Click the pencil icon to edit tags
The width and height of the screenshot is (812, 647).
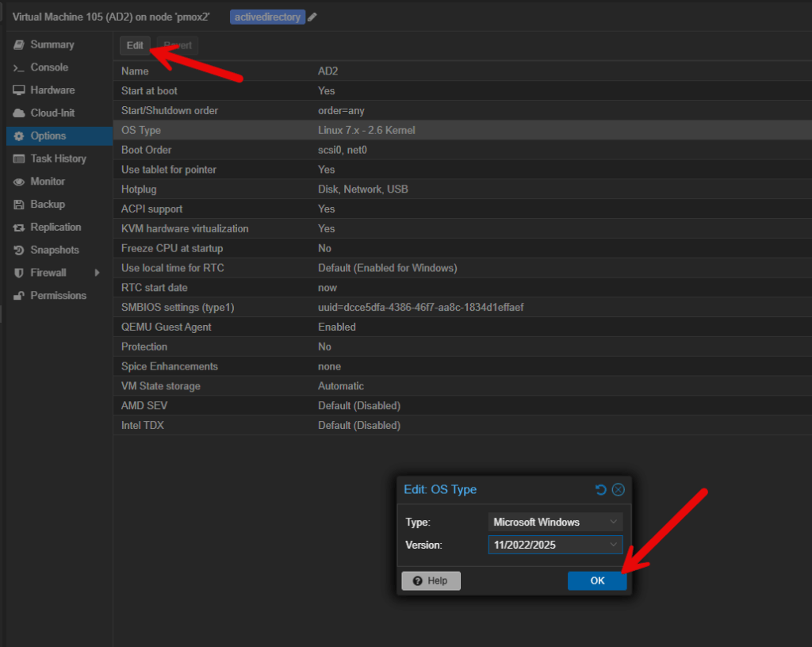click(312, 17)
